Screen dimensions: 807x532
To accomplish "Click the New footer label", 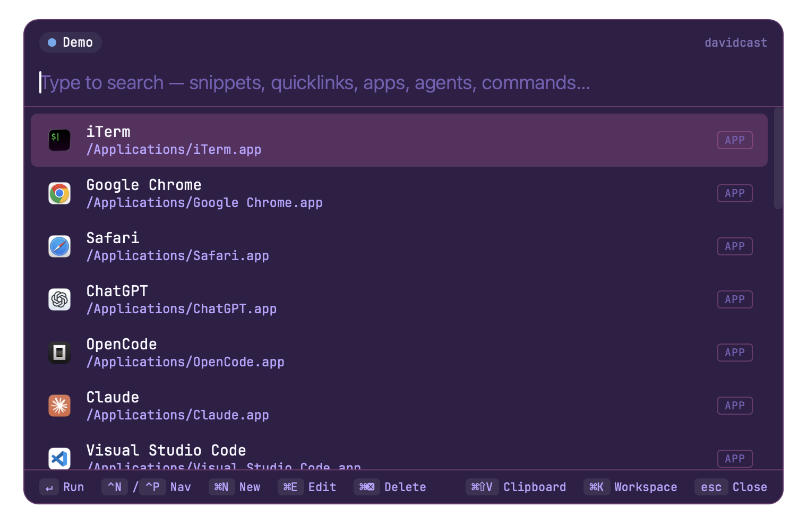I will pos(250,487).
